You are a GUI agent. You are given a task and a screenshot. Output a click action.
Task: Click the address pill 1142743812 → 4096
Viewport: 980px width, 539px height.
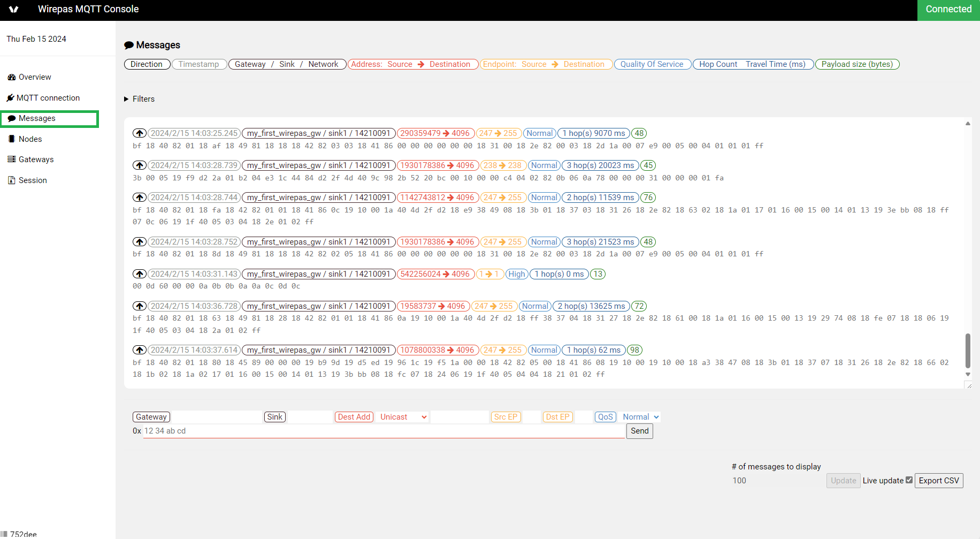tap(437, 198)
